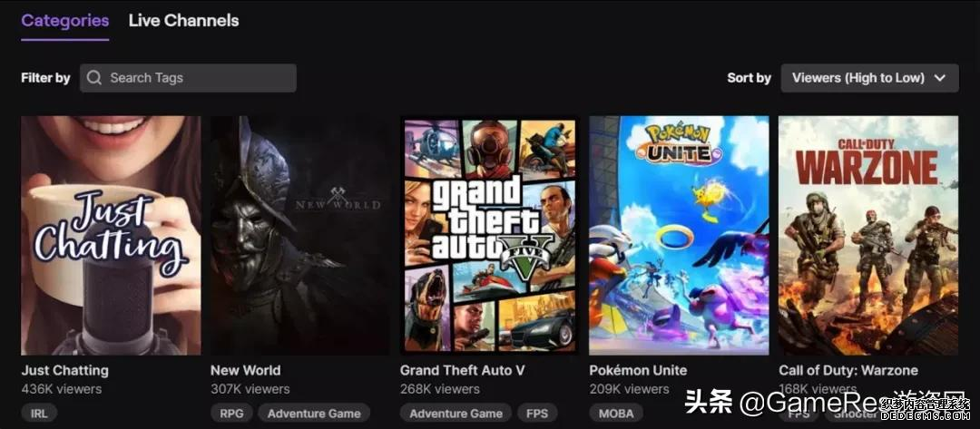
Task: Click the Call of Duty: Warzone title
Action: pos(848,370)
